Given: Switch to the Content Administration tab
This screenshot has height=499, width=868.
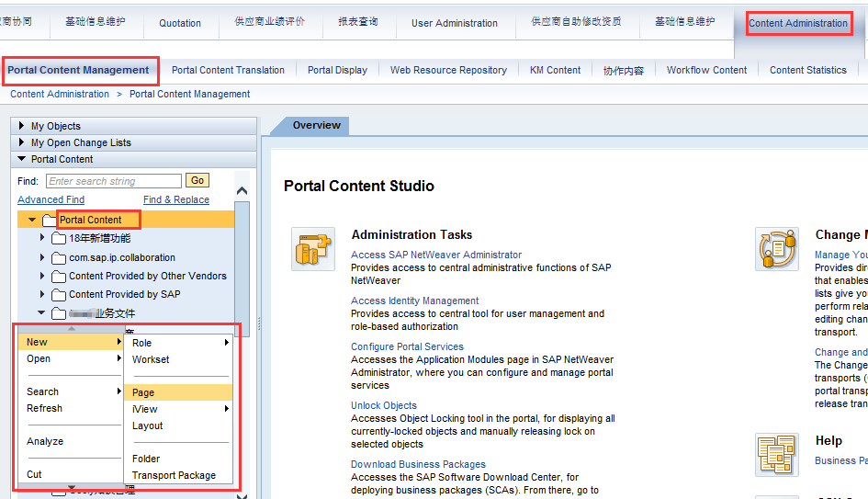Looking at the screenshot, I should point(798,23).
